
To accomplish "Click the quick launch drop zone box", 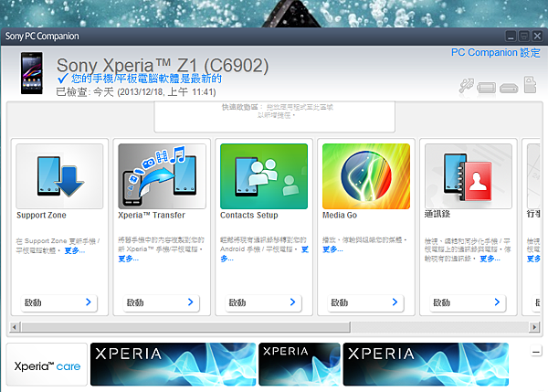I will click(x=275, y=117).
